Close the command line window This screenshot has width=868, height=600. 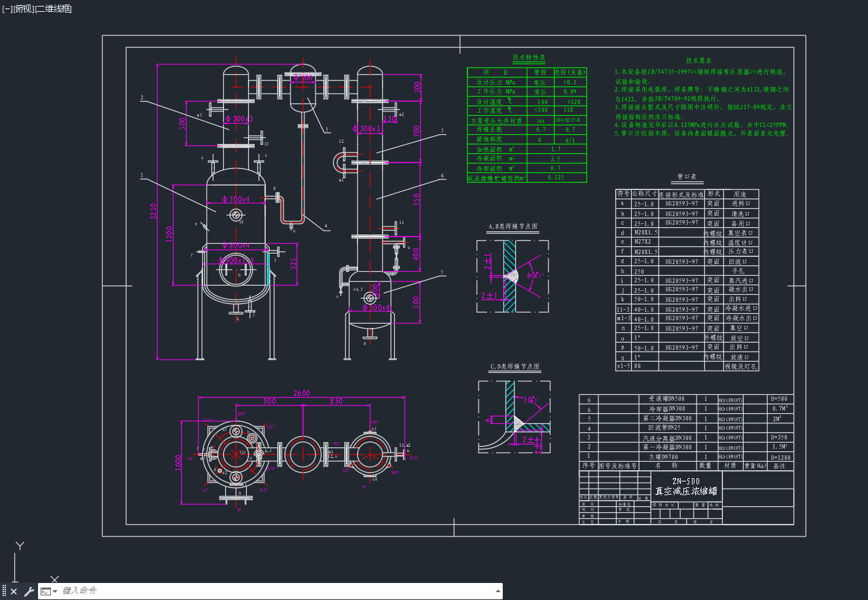pos(14,591)
